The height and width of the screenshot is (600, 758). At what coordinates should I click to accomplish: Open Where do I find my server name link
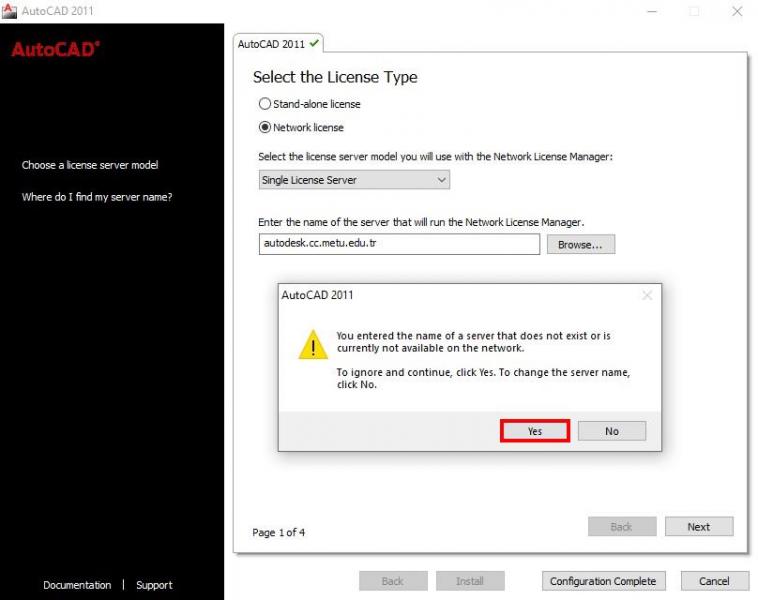click(97, 197)
